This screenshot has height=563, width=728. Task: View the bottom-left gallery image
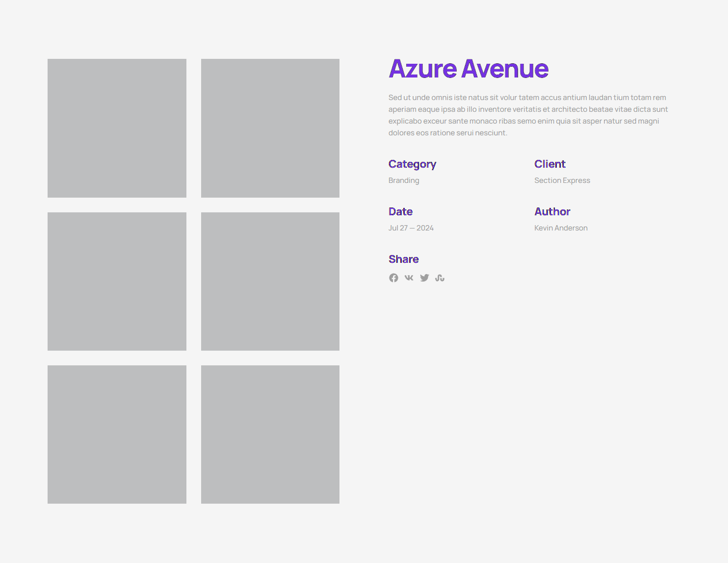coord(117,434)
